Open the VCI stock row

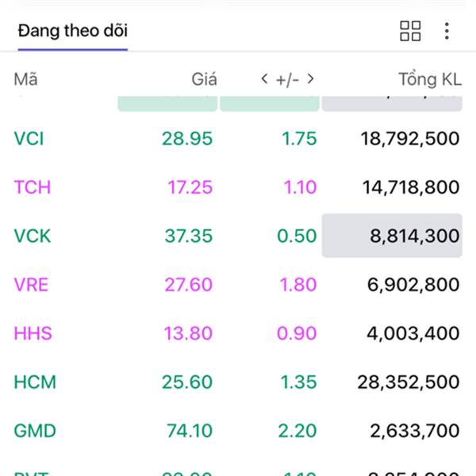pyautogui.click(x=238, y=139)
